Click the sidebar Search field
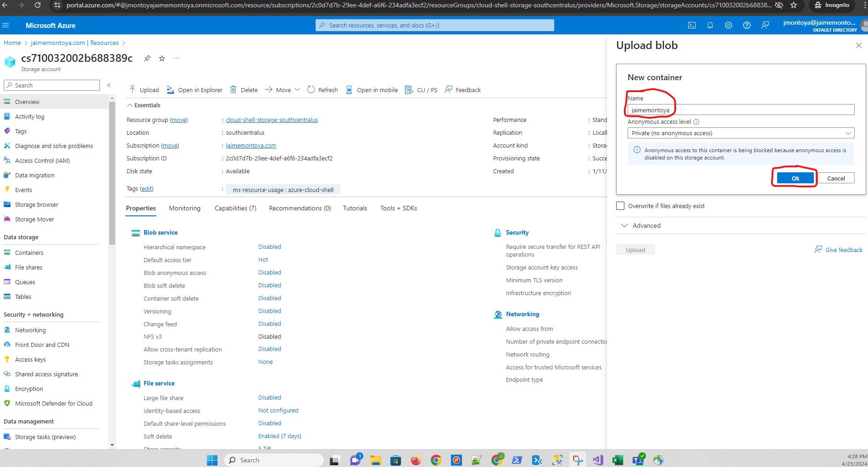This screenshot has height=467, width=868. (52, 85)
